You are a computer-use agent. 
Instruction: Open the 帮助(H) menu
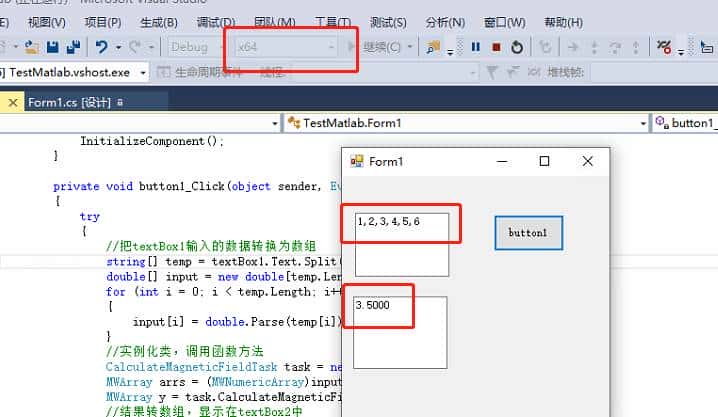563,22
